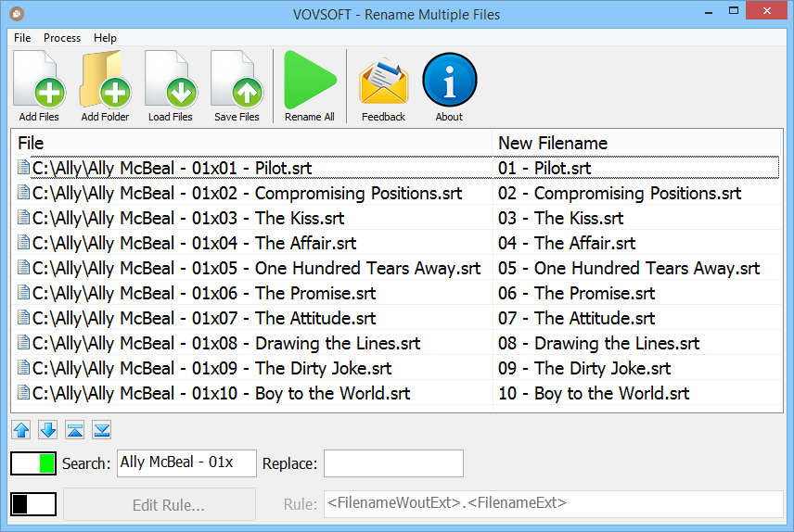The height and width of the screenshot is (532, 794).
Task: Start renaming with the Rename All button
Action: 310,86
